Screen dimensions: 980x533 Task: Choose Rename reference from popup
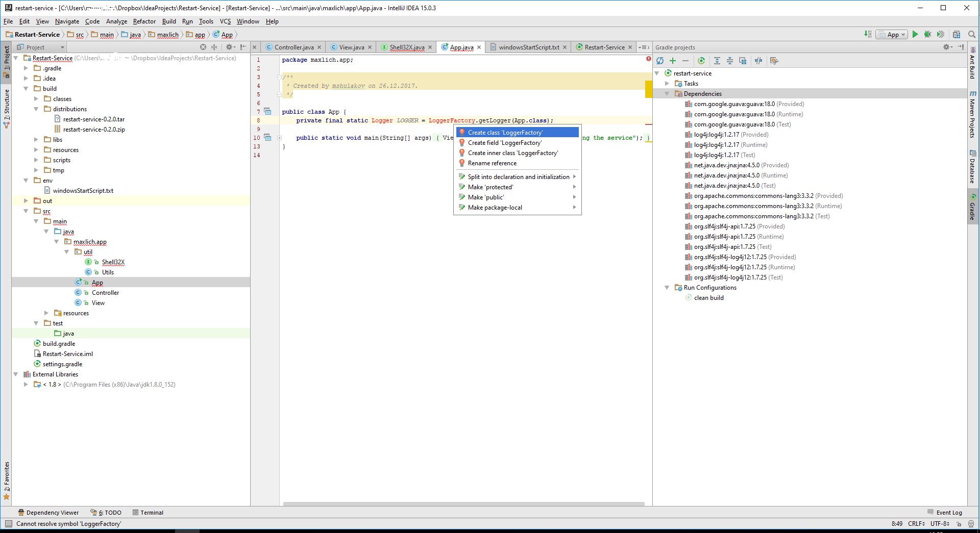coord(517,163)
